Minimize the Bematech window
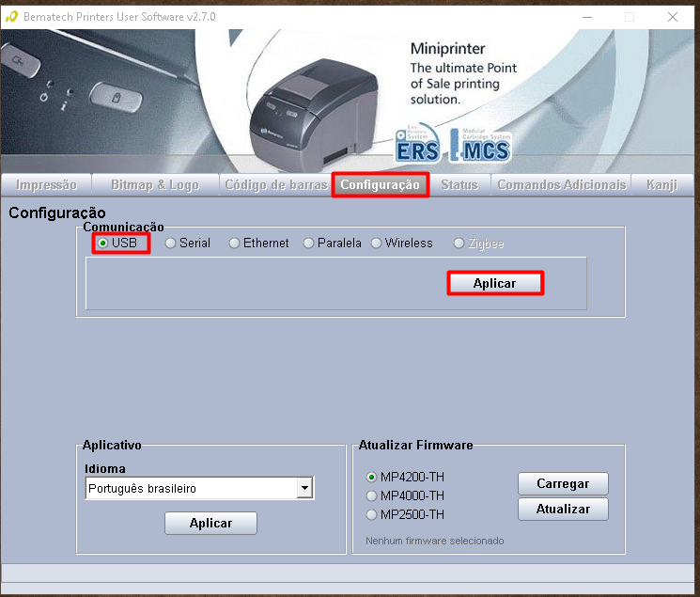Viewport: 700px width, 597px height. tap(587, 17)
